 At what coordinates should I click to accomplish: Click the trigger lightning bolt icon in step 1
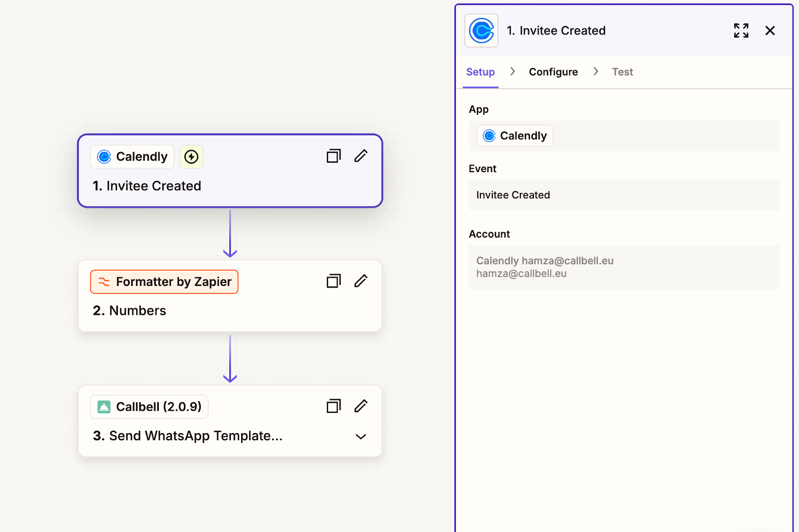191,157
